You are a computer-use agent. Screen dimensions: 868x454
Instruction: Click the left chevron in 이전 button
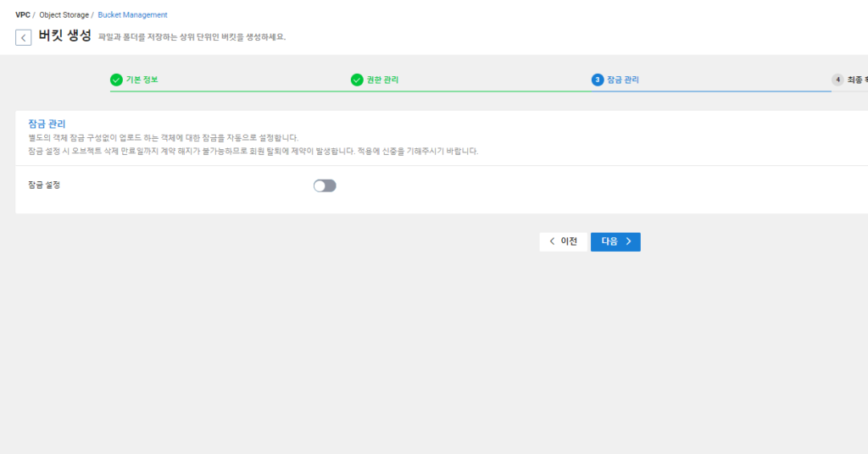pos(553,241)
